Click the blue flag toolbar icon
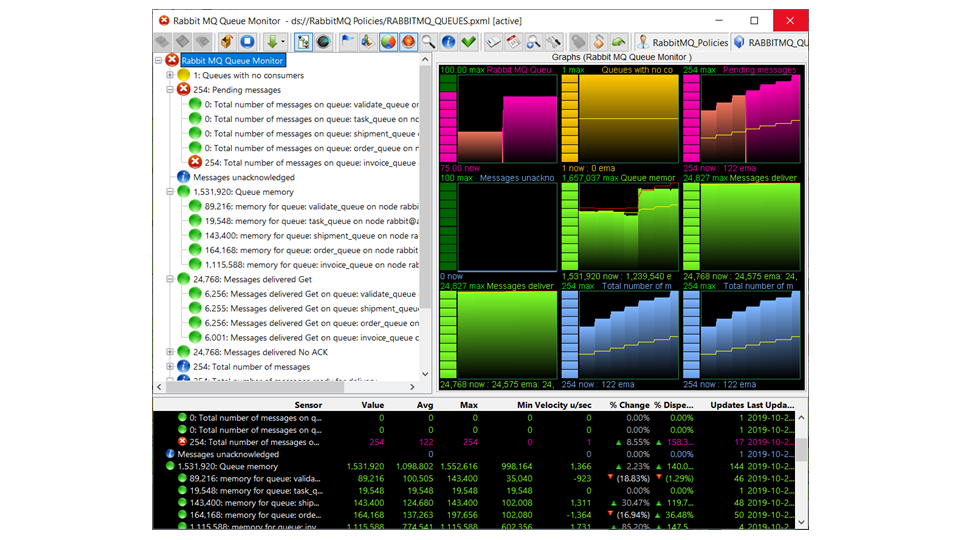The height and width of the screenshot is (540, 960). click(347, 42)
